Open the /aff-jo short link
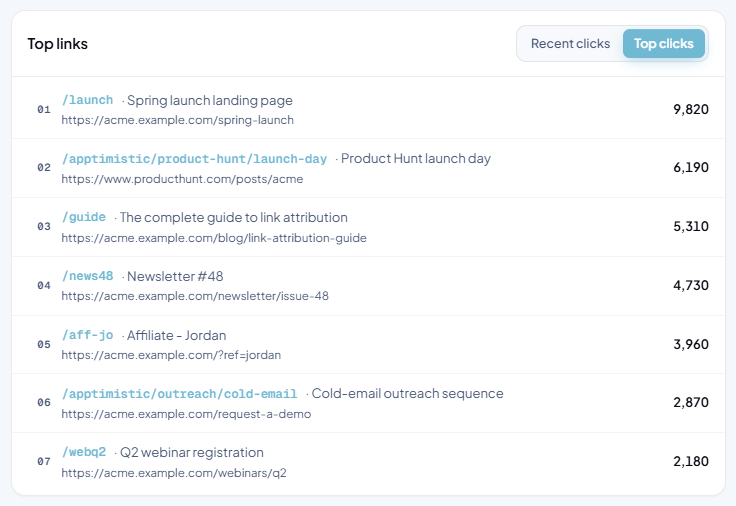 click(x=88, y=335)
